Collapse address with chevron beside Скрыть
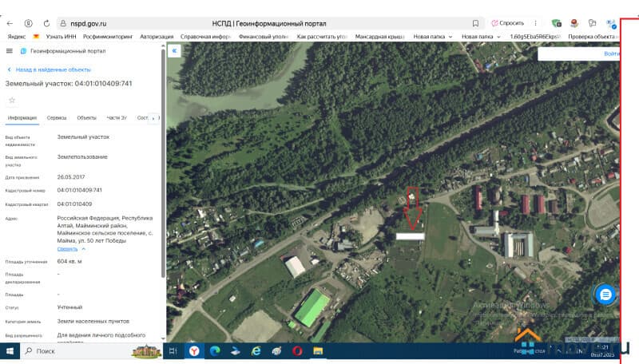639x364 pixels. click(84, 249)
